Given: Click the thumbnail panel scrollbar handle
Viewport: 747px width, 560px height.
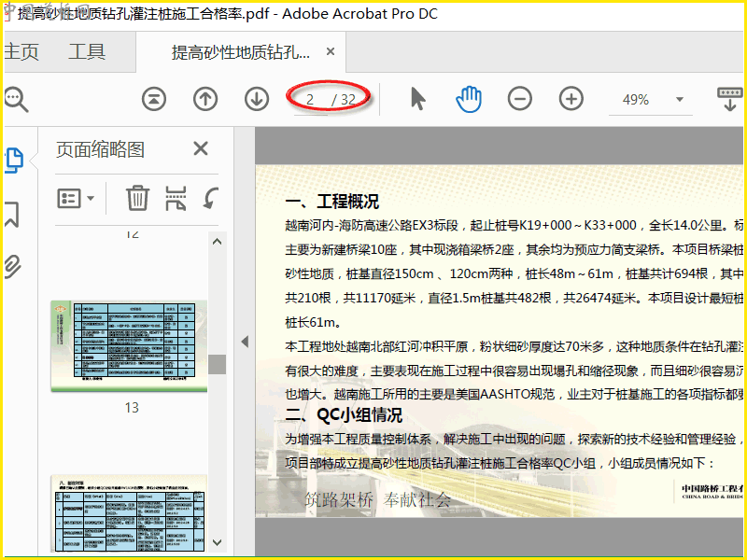Looking at the screenshot, I should [217, 364].
